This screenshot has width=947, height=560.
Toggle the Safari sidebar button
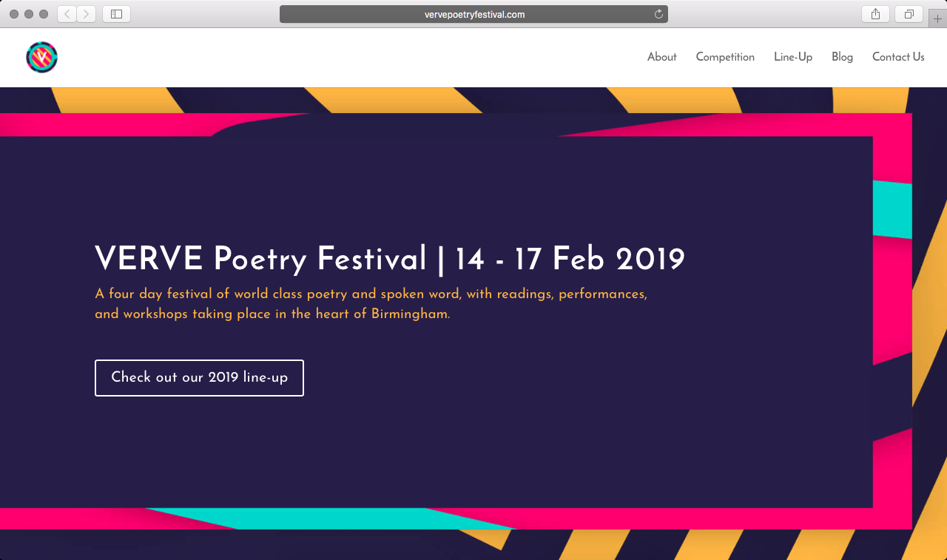[x=116, y=14]
